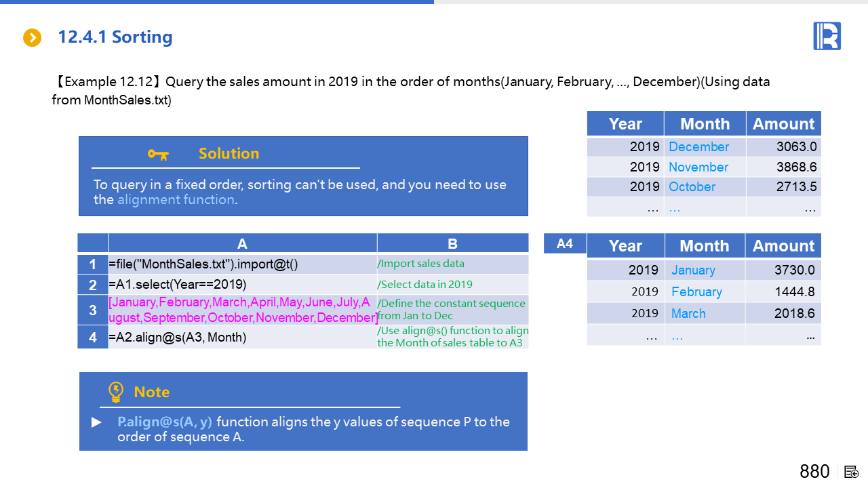
Task: Select row 1 header in code grid
Action: click(x=93, y=264)
